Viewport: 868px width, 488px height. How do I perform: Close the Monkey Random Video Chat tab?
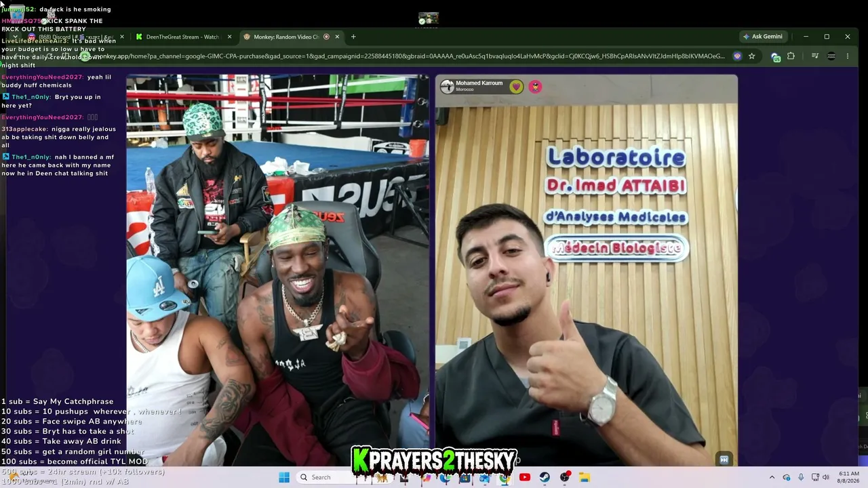(337, 37)
